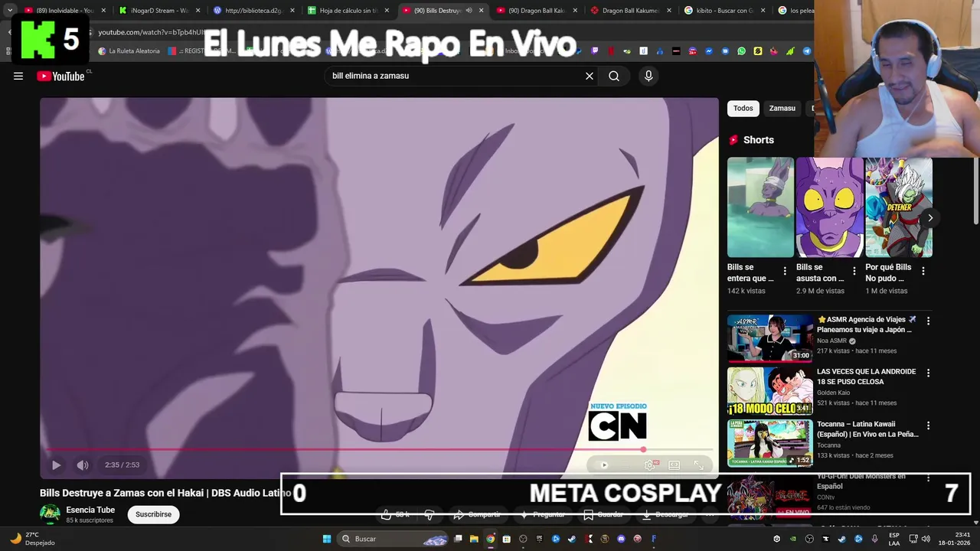
Task: Play the paused video
Action: [x=56, y=465]
